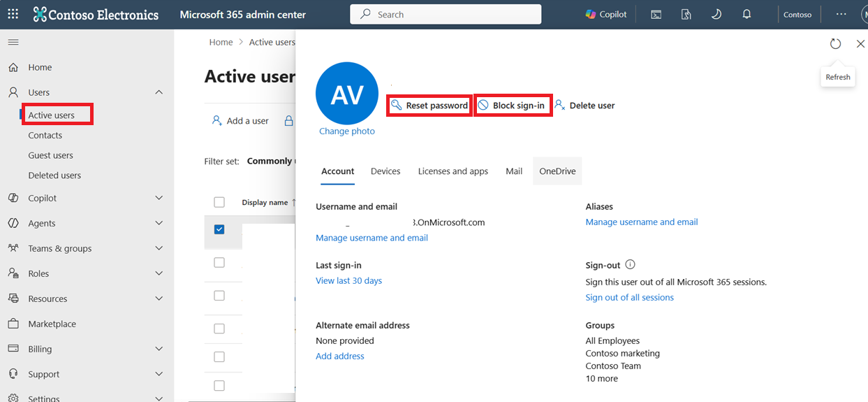The image size is (868, 402).
Task: Switch to the Devices tab
Action: point(385,171)
